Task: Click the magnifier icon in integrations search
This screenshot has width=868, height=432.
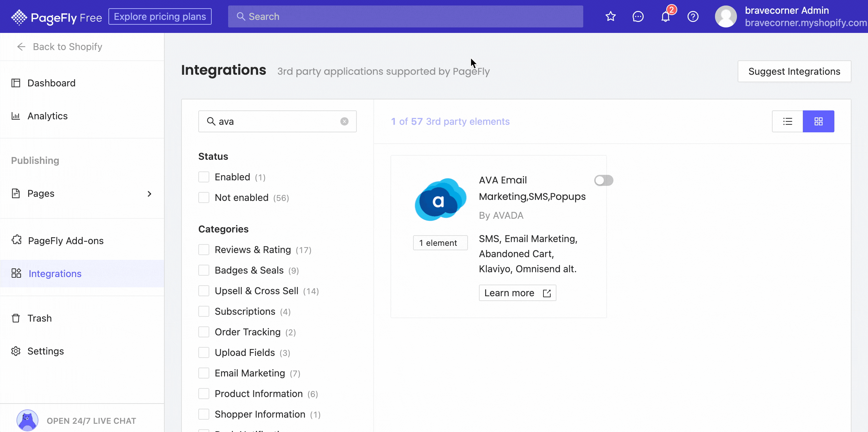Action: point(211,121)
